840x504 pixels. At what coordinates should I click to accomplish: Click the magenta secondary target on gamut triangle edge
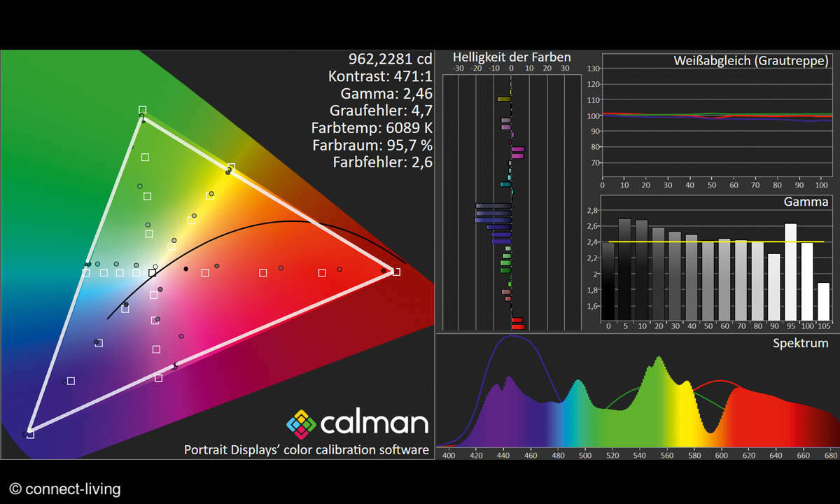tap(158, 378)
